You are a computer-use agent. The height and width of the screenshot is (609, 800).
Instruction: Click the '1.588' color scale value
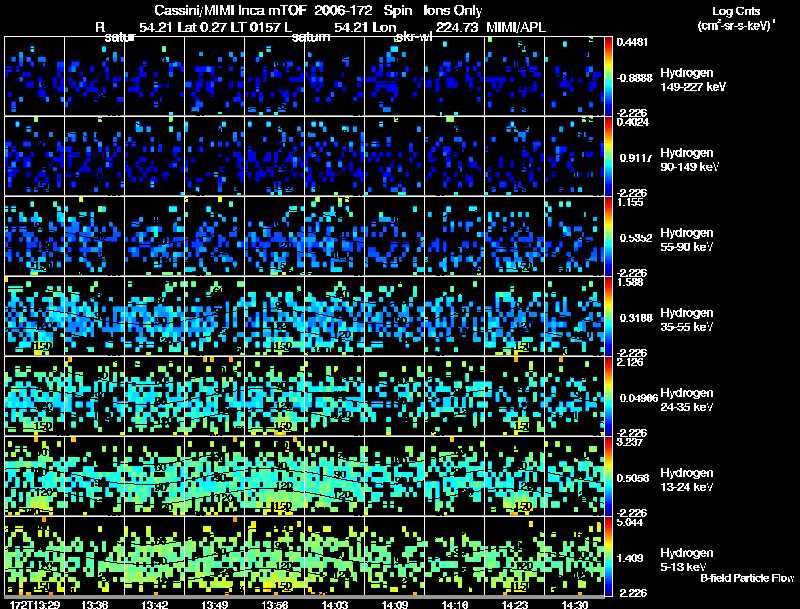click(x=630, y=282)
